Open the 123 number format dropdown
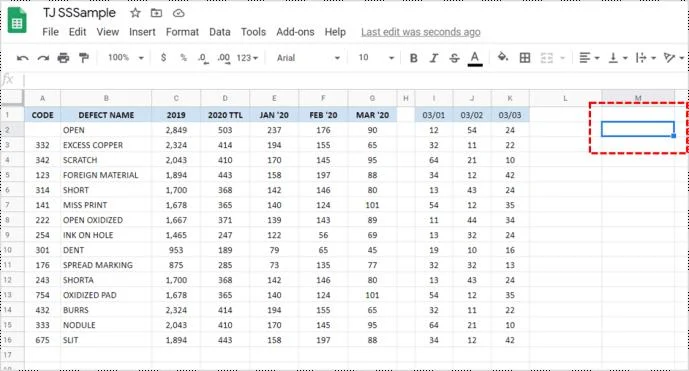 click(x=247, y=58)
